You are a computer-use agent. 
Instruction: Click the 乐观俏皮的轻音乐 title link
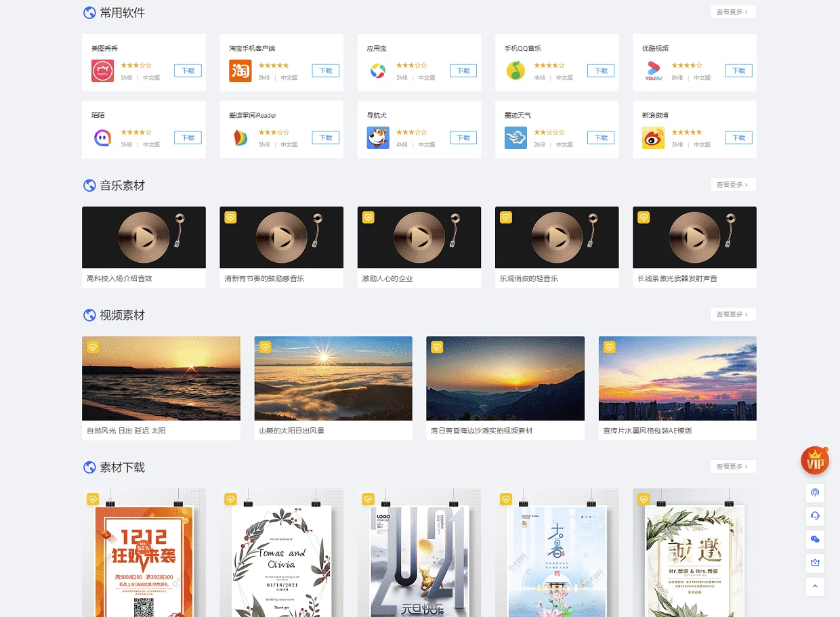click(x=529, y=278)
